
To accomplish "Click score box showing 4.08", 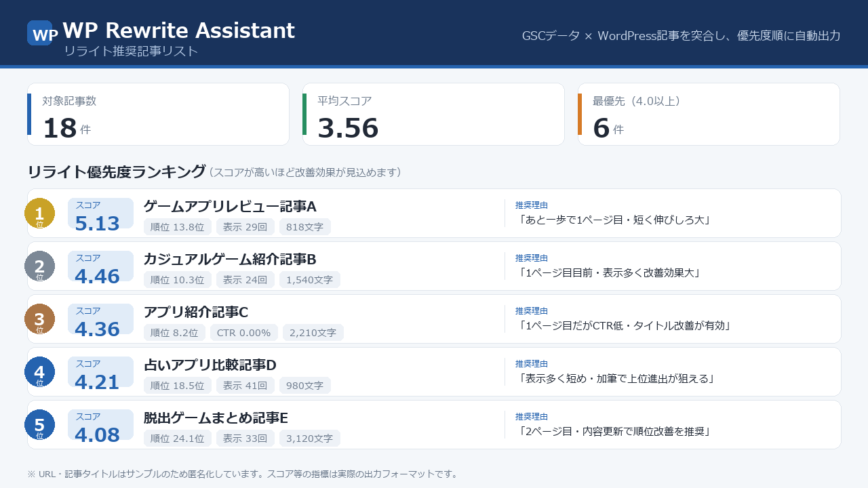I will click(100, 426).
